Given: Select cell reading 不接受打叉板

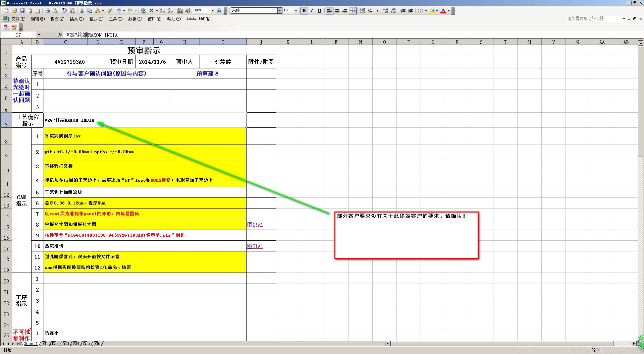Looking at the screenshot, I should (145, 166).
